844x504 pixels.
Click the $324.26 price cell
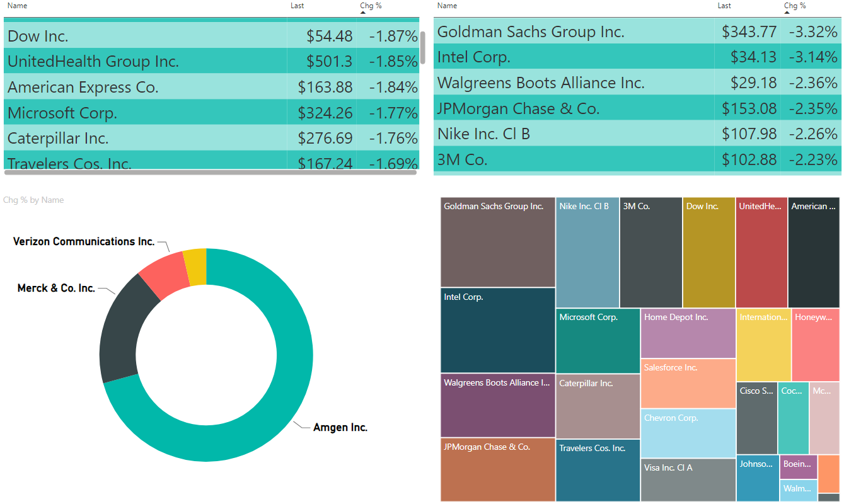tap(325, 113)
